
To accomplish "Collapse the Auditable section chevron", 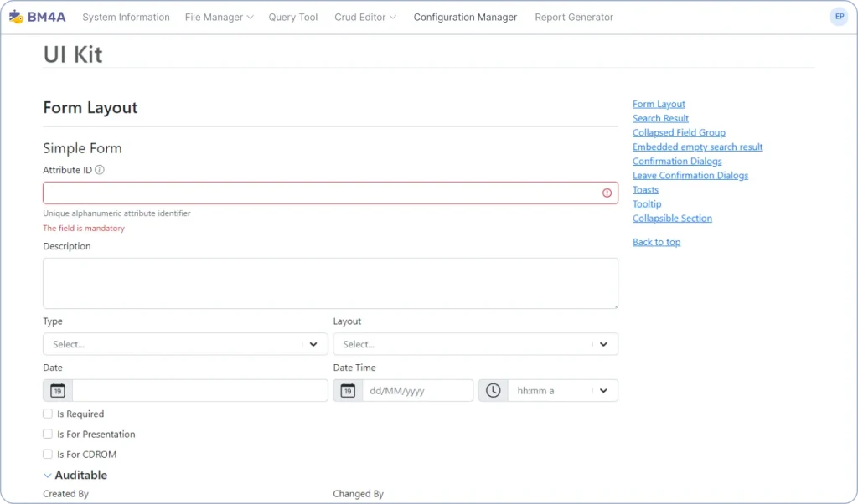I will click(x=48, y=476).
